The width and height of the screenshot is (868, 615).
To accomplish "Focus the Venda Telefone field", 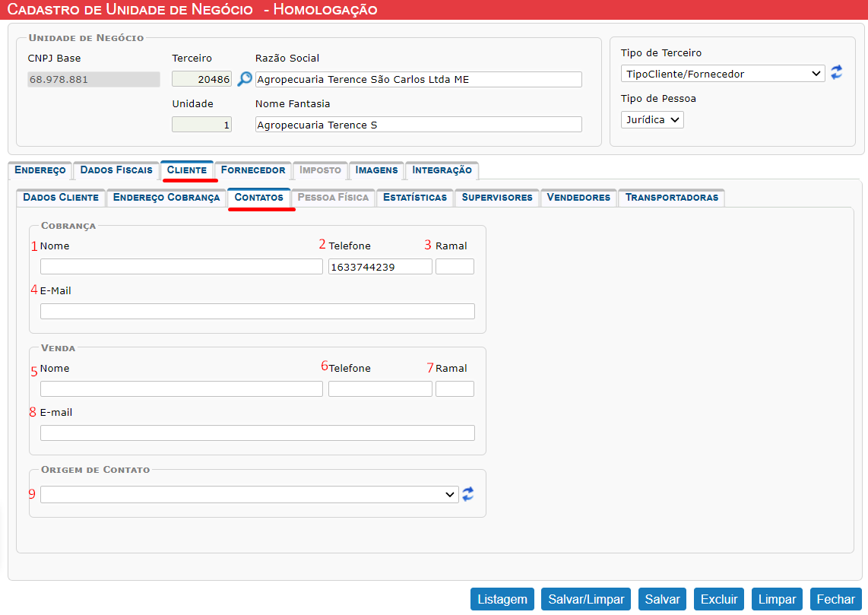I will coord(380,388).
